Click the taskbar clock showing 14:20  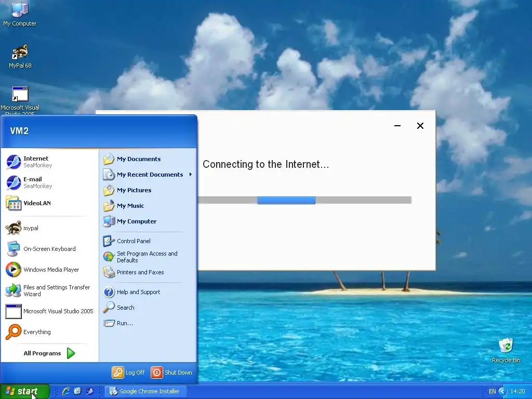coord(518,391)
